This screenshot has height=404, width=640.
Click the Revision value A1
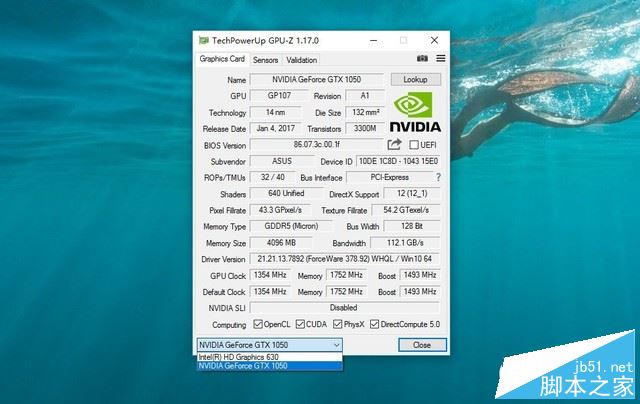click(x=365, y=95)
